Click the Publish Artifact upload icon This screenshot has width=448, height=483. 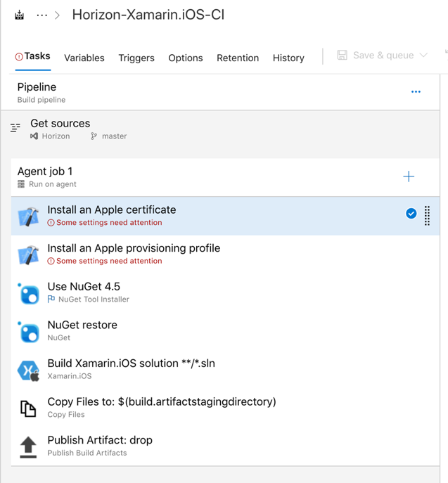point(28,447)
